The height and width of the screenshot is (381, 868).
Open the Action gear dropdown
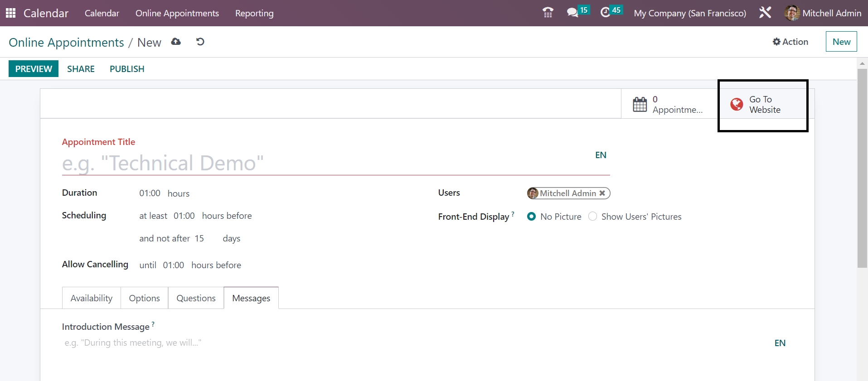pos(790,42)
